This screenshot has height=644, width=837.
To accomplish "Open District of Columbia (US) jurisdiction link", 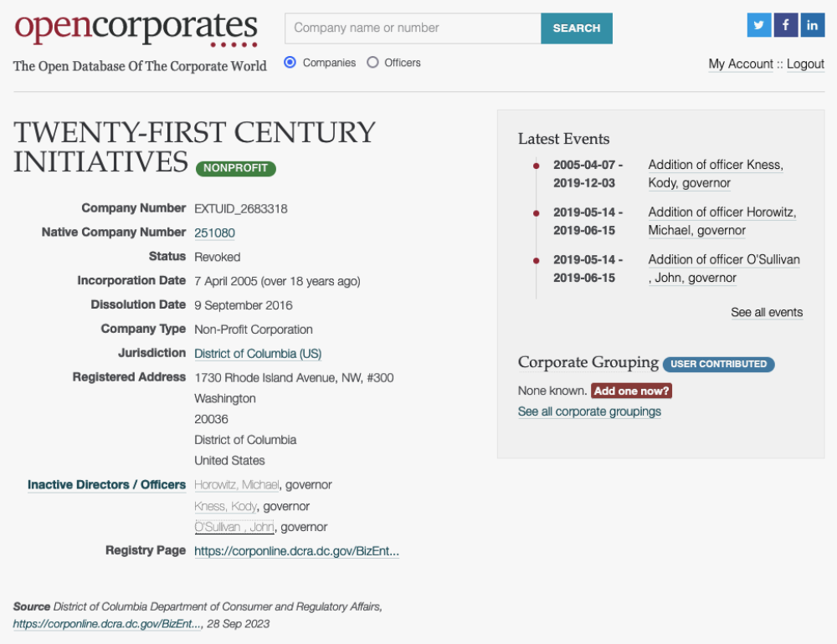I will [258, 354].
